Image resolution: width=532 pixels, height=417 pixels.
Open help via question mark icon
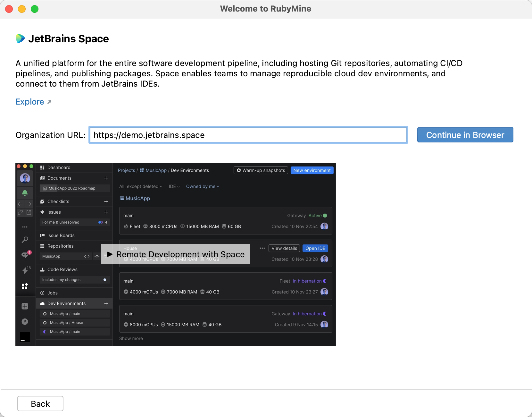pyautogui.click(x=25, y=321)
